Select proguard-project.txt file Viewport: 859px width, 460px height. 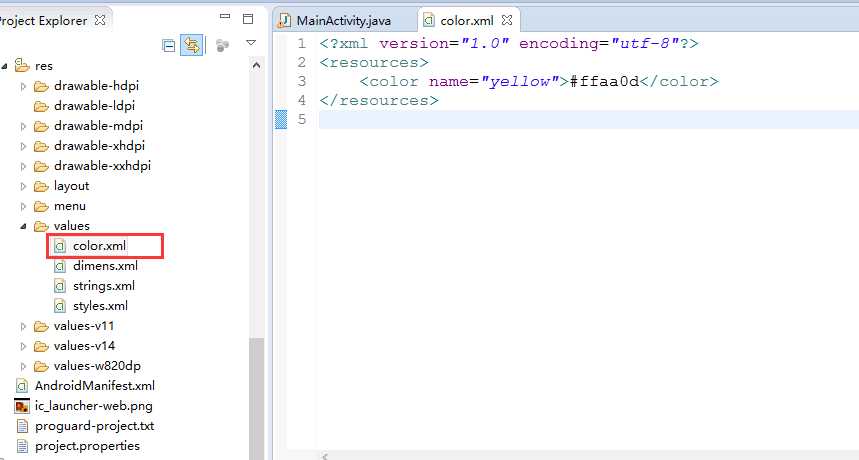(94, 426)
